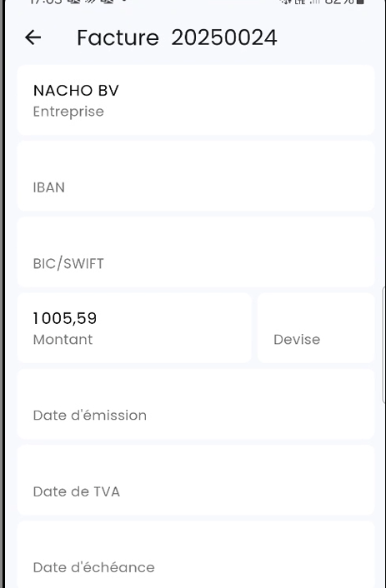Viewport: 386px width, 588px height.
Task: Focus the IBAN input field
Action: (x=196, y=176)
